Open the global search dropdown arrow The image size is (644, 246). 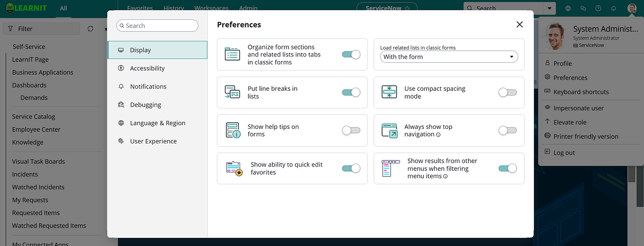pyautogui.click(x=548, y=9)
